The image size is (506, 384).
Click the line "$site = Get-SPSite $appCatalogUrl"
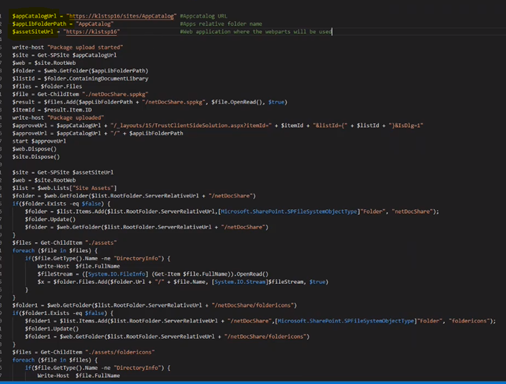tap(64, 55)
